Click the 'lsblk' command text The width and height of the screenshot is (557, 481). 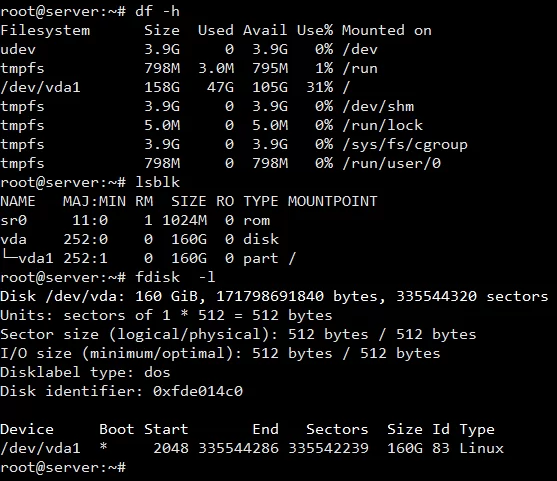tap(157, 182)
